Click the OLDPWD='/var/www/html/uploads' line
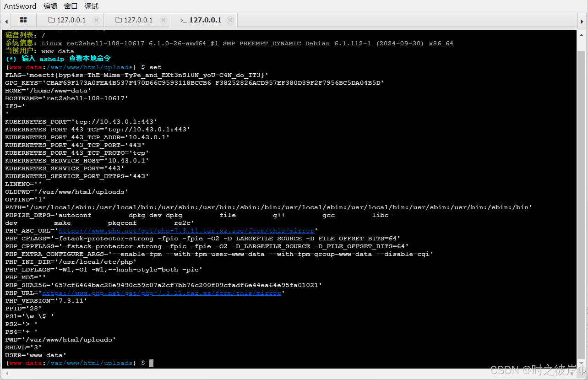Viewport: 588px width, 380px height. tap(67, 192)
